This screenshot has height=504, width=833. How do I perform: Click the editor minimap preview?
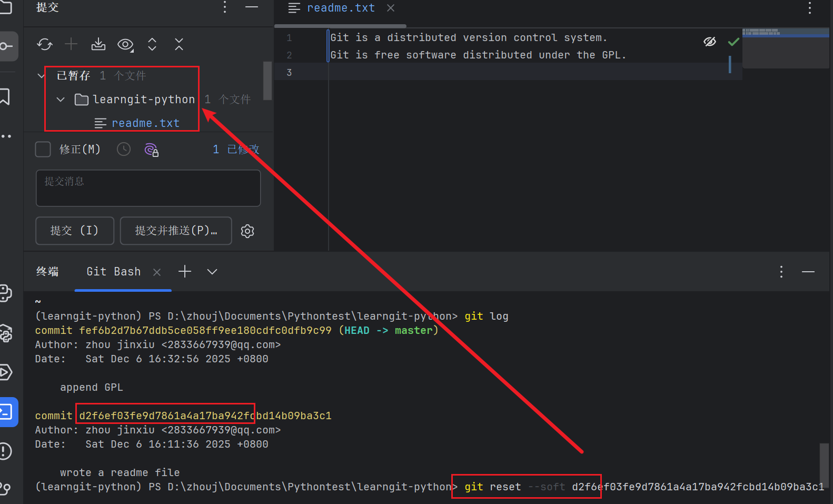point(786,48)
